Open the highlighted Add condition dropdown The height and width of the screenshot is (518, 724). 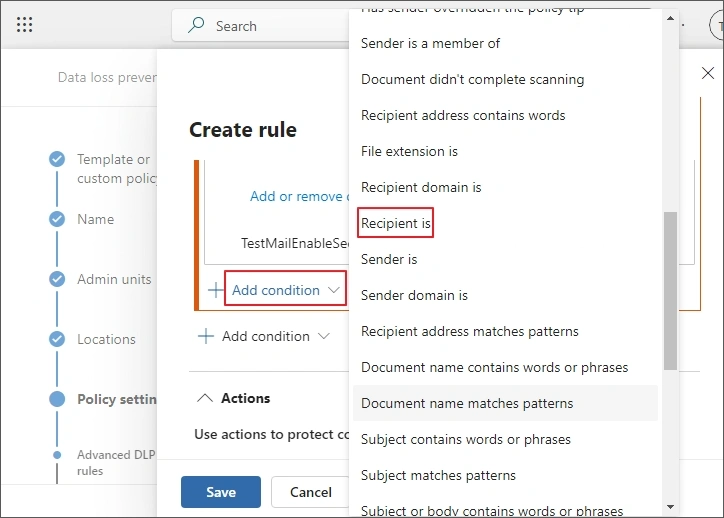click(x=285, y=290)
